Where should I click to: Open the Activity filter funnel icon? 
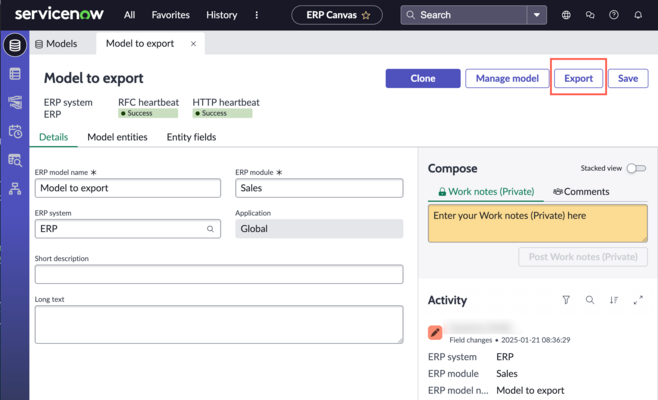point(566,300)
